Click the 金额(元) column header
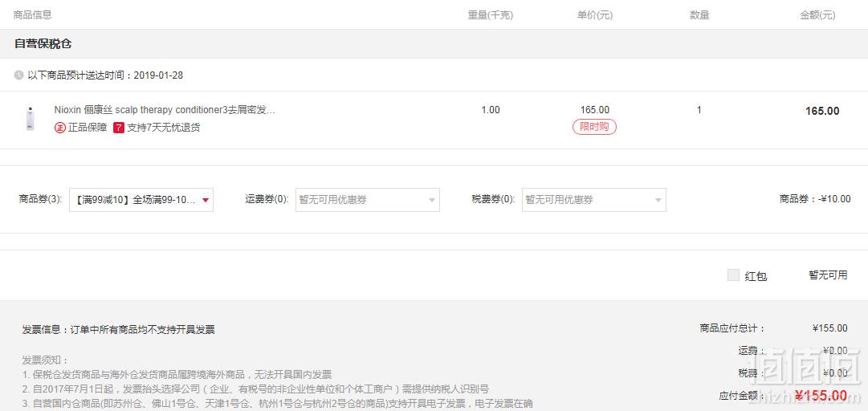Viewport: 868px width, 411px height. 817,15
